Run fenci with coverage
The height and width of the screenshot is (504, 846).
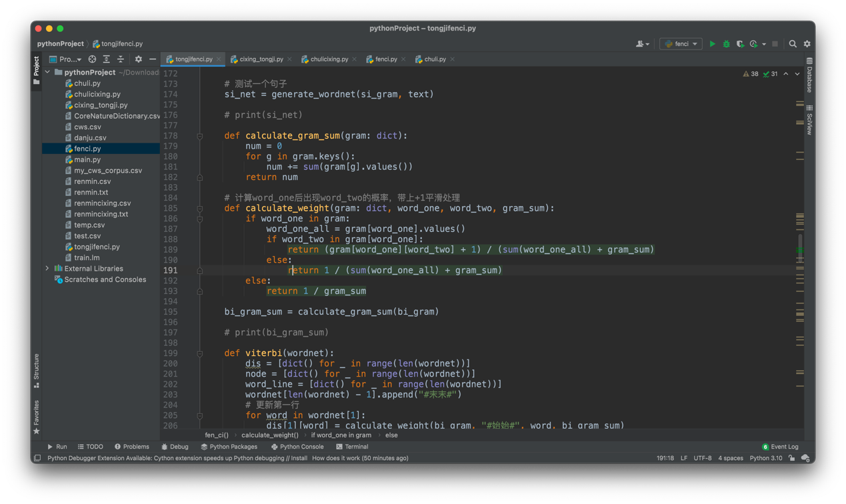(x=740, y=44)
